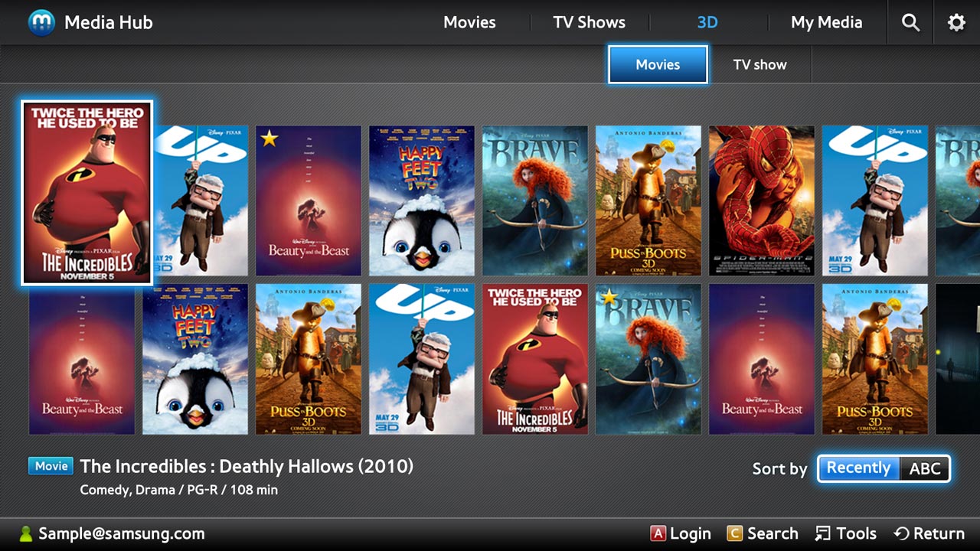
Task: Open the My Media section
Action: (826, 23)
